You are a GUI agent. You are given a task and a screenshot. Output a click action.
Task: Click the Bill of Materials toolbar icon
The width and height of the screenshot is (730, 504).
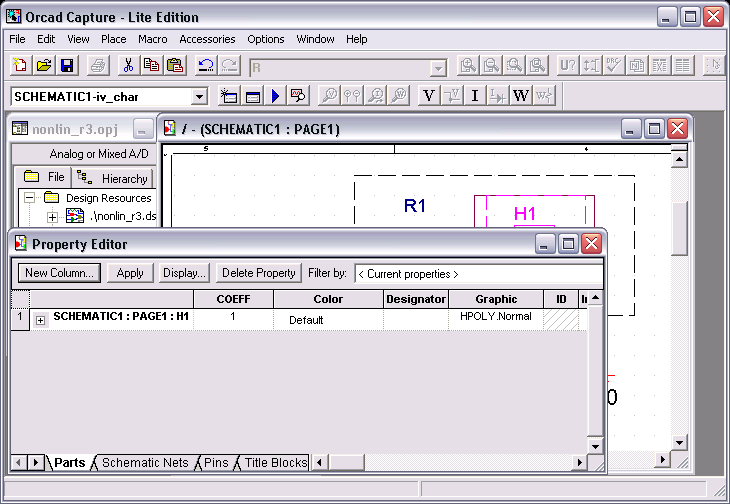(x=683, y=66)
